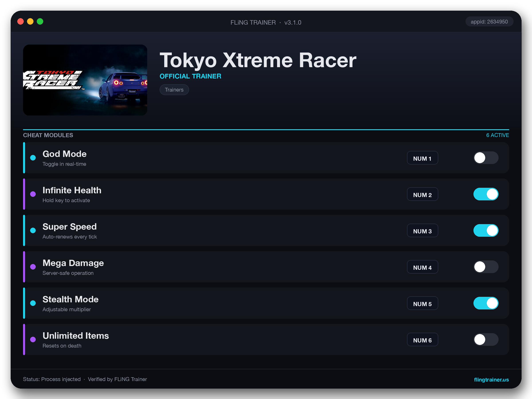Click the purple dot beside Mega Damage
The width and height of the screenshot is (532, 399).
[x=33, y=267]
